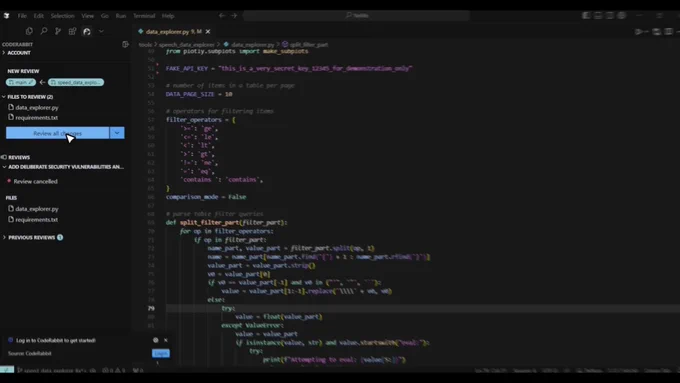Toggle primary side bar layout icon
The height and width of the screenshot is (383, 680).
point(586,16)
